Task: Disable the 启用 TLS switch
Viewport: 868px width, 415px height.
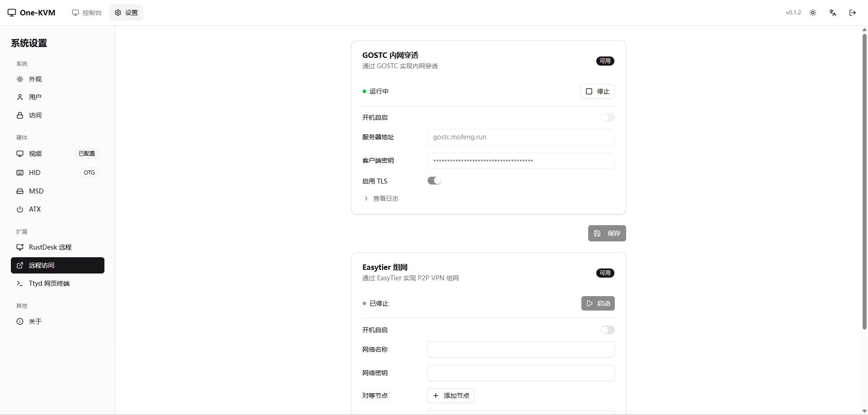Action: coord(434,181)
